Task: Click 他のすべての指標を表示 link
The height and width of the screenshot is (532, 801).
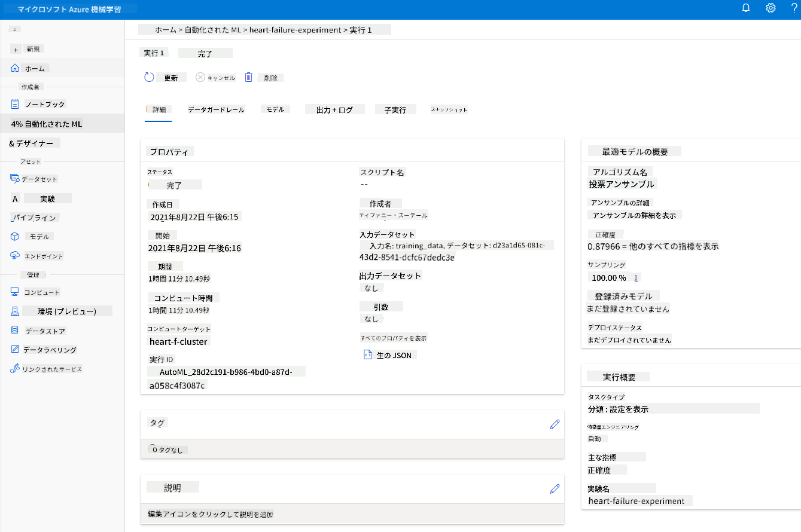Action: (673, 246)
